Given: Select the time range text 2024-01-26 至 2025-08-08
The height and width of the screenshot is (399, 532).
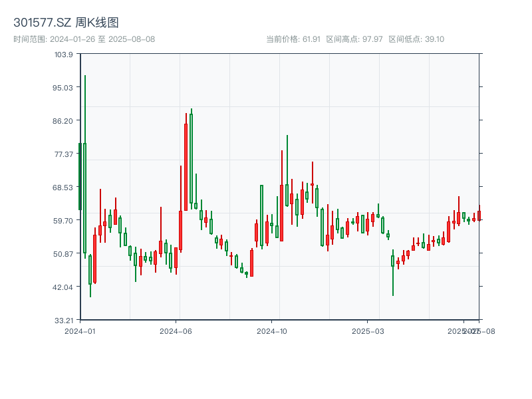Looking at the screenshot, I should click(x=102, y=39).
